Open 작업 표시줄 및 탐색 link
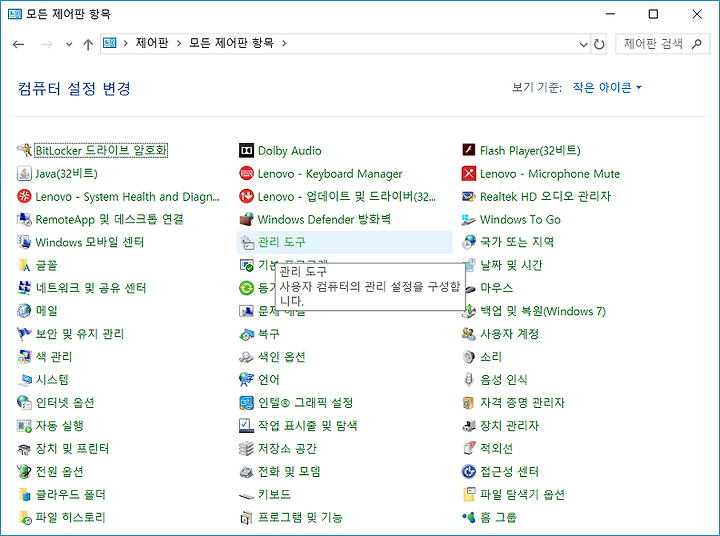 point(307,425)
